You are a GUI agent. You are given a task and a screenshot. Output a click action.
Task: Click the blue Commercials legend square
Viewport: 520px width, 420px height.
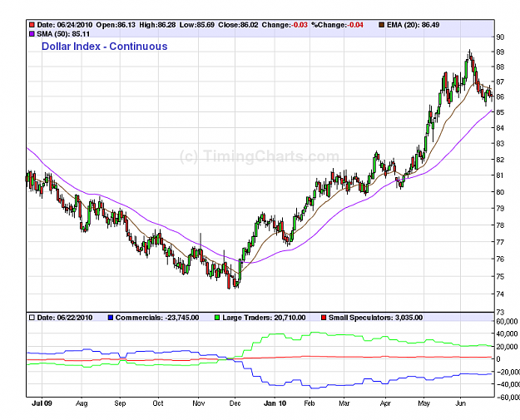(111, 318)
